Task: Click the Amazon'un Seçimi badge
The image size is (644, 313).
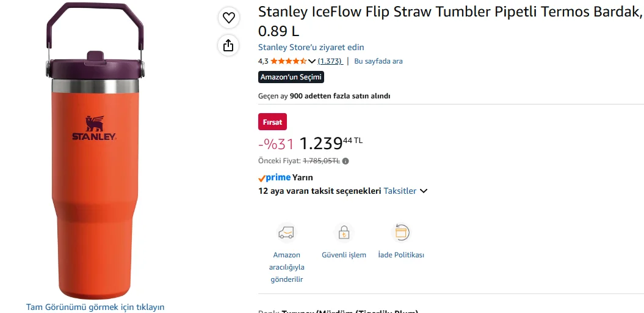Action: click(291, 77)
